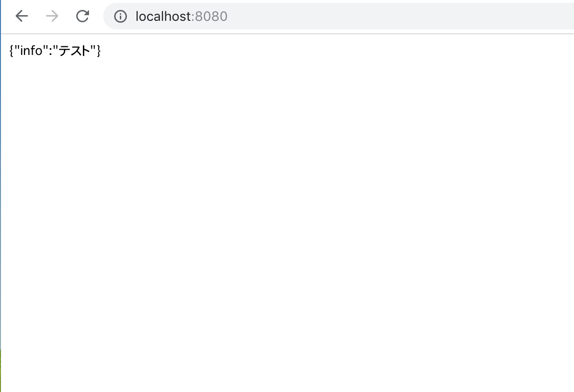Click the JSON response text line
The width and height of the screenshot is (574, 392).
(55, 51)
